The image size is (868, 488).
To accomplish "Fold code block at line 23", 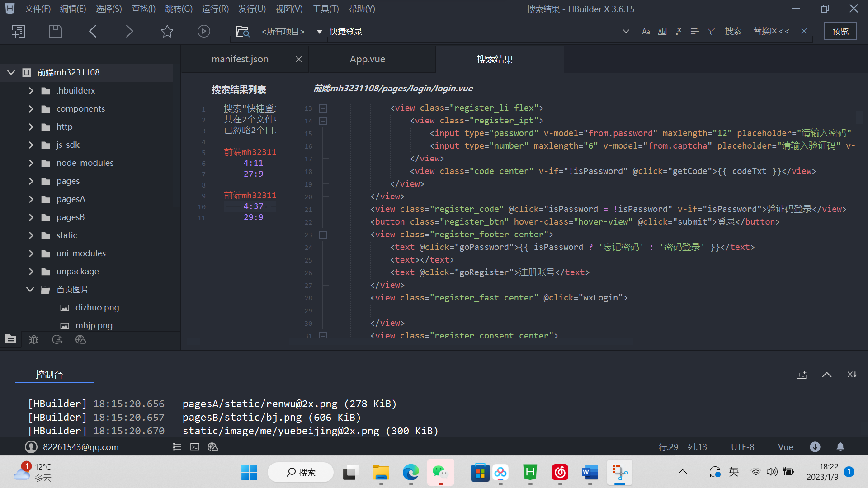I will [323, 235].
